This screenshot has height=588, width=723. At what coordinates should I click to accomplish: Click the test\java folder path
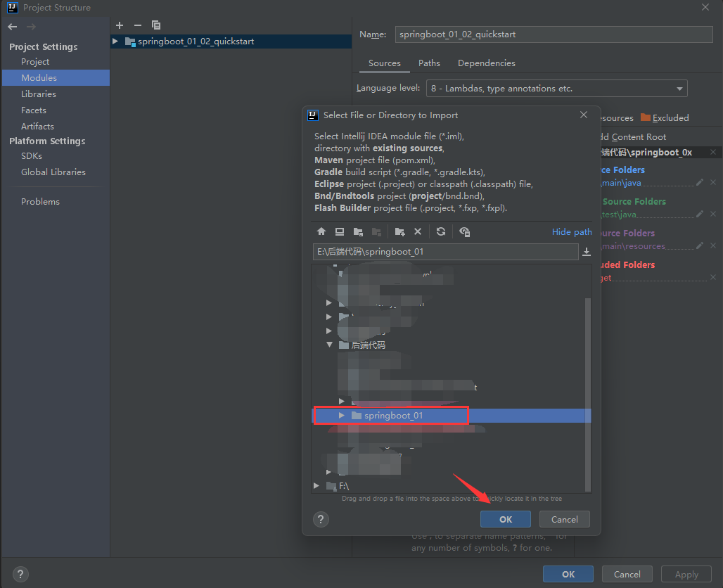click(x=619, y=215)
